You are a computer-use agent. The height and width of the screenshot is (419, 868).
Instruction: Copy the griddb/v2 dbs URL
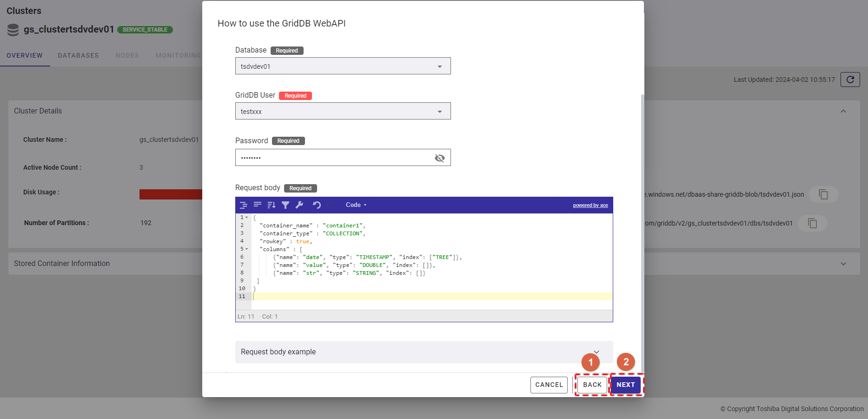tap(812, 223)
